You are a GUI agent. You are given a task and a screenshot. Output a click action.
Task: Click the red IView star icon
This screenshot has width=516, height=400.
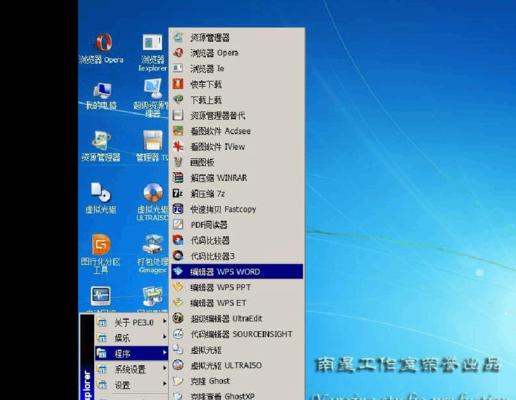point(178,146)
